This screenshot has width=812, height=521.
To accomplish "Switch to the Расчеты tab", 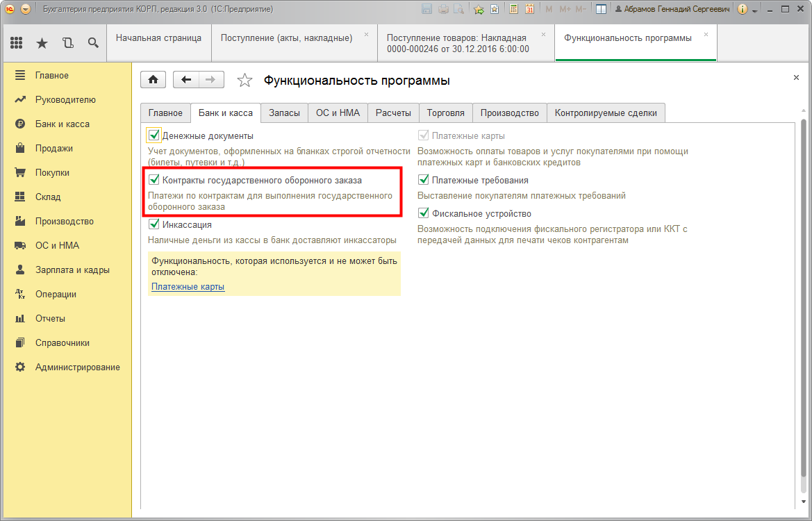I will (x=394, y=113).
